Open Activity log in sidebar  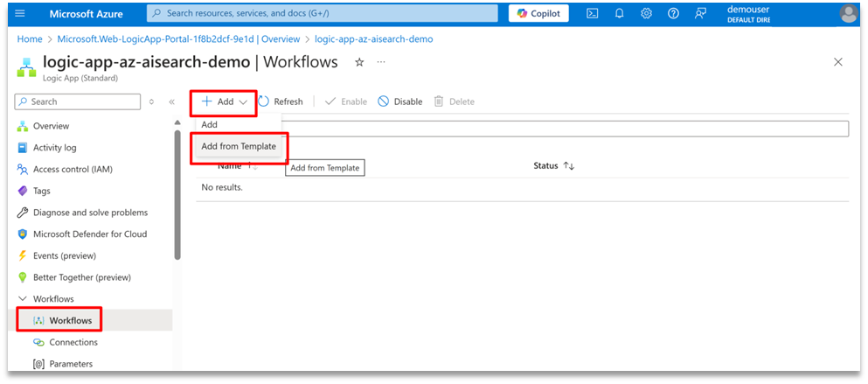tap(55, 148)
